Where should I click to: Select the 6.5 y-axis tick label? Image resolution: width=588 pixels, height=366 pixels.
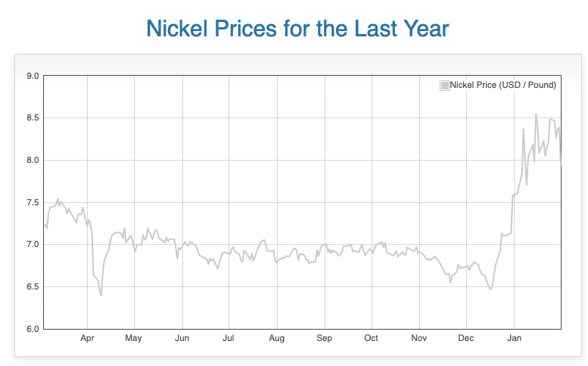click(32, 287)
